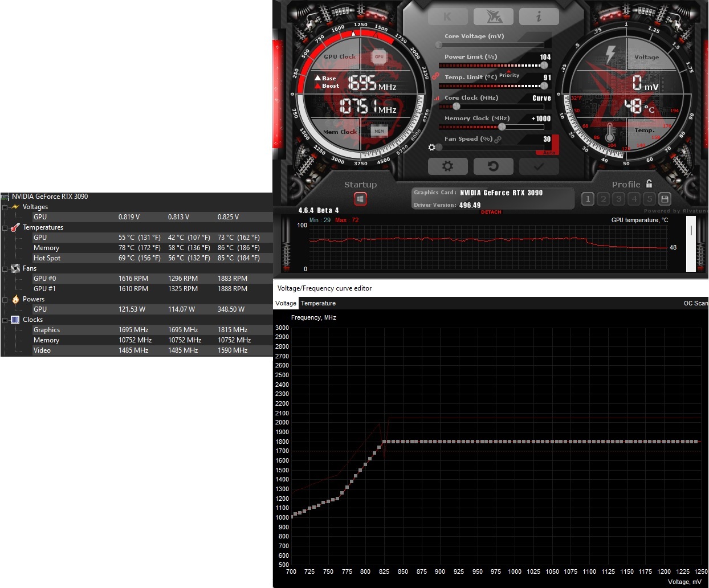Viewport: 709px width, 588px height.
Task: Click the Memory Clock value +1000
Action: tap(541, 119)
